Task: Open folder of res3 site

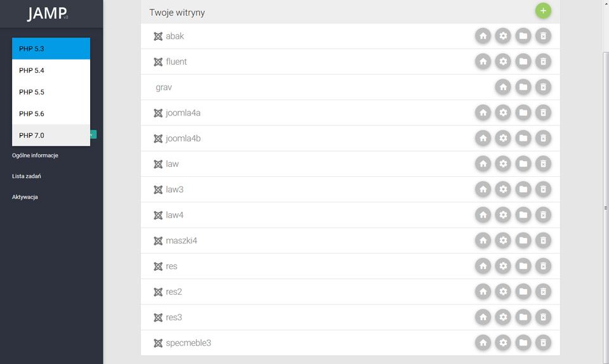Action: (523, 317)
